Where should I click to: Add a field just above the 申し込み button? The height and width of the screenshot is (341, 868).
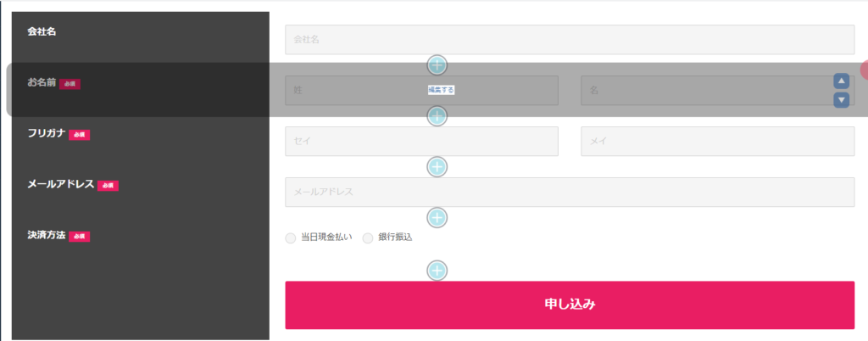click(437, 271)
